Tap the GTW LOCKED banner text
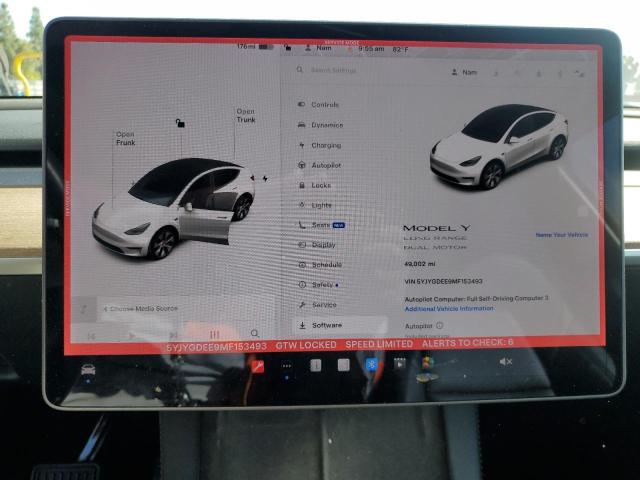Screen dimensions: 640x480 306,345
